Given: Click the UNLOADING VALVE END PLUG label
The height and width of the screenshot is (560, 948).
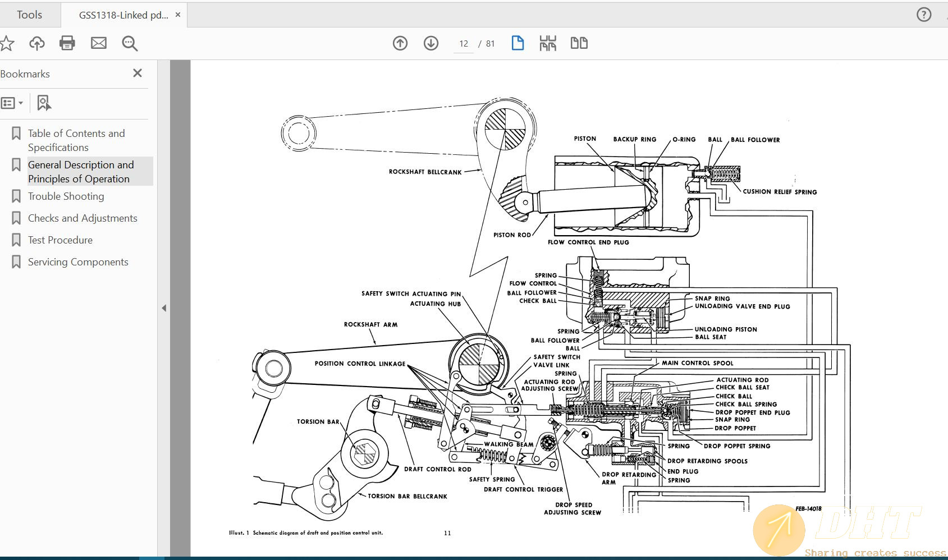Looking at the screenshot, I should point(742,306).
